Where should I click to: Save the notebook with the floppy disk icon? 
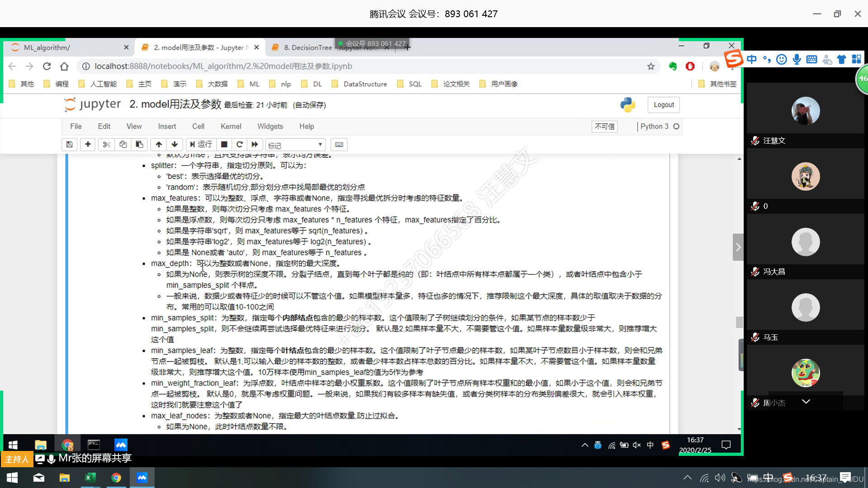(x=69, y=145)
